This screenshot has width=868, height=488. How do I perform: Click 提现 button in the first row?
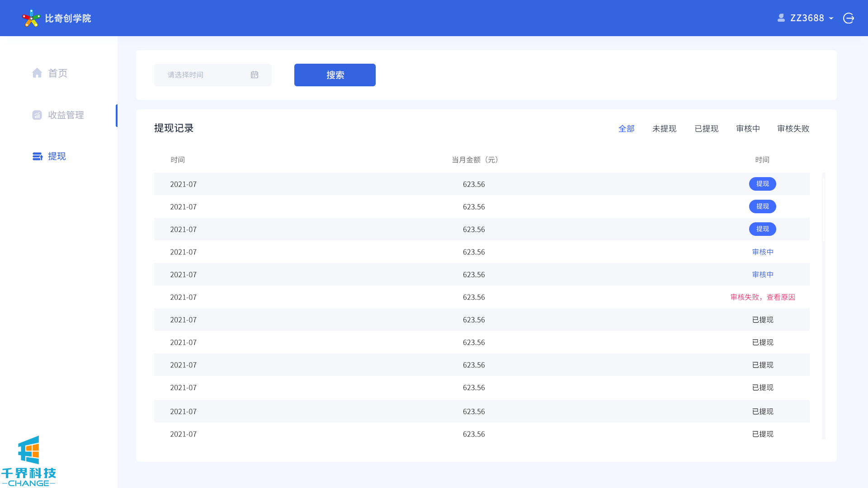click(762, 184)
